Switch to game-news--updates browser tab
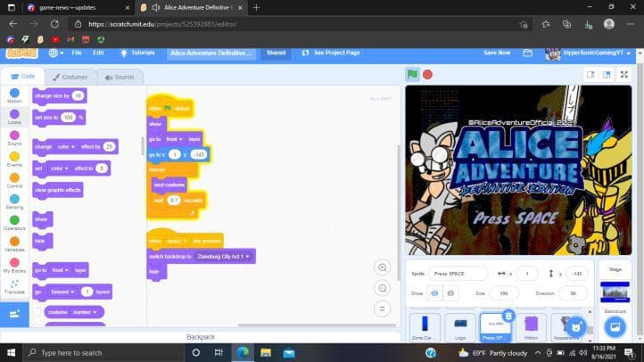 click(x=76, y=7)
